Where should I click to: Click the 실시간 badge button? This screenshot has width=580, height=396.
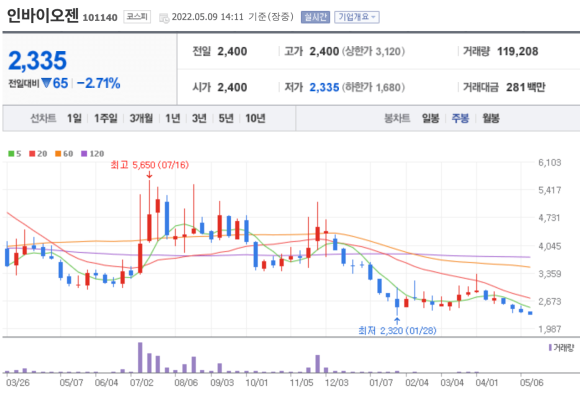pyautogui.click(x=316, y=17)
